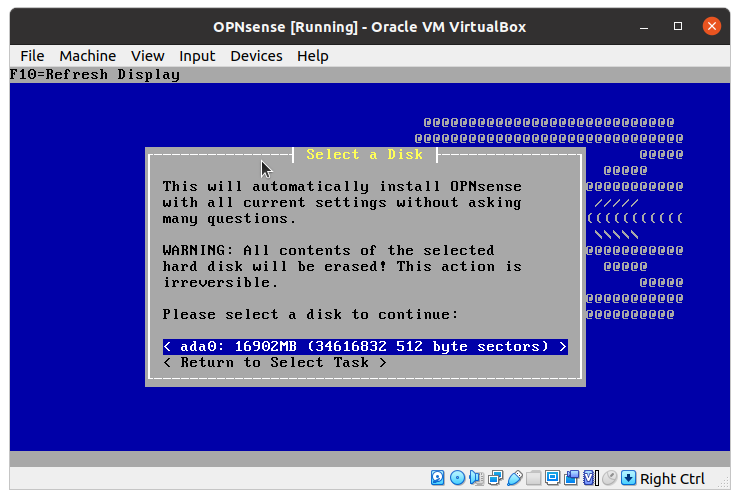The image size is (740, 499).
Task: Open the View menu
Action: (x=147, y=56)
